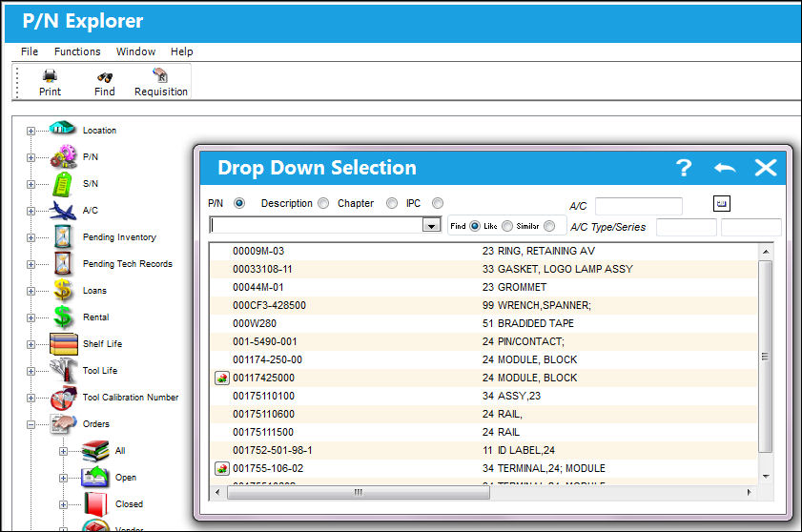Expand the A/C tree node

click(31, 211)
